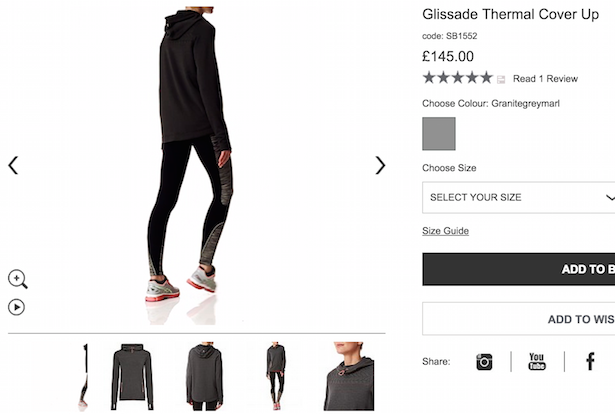This screenshot has height=415, width=615.
Task: Click the five-star rating
Action: (x=457, y=78)
